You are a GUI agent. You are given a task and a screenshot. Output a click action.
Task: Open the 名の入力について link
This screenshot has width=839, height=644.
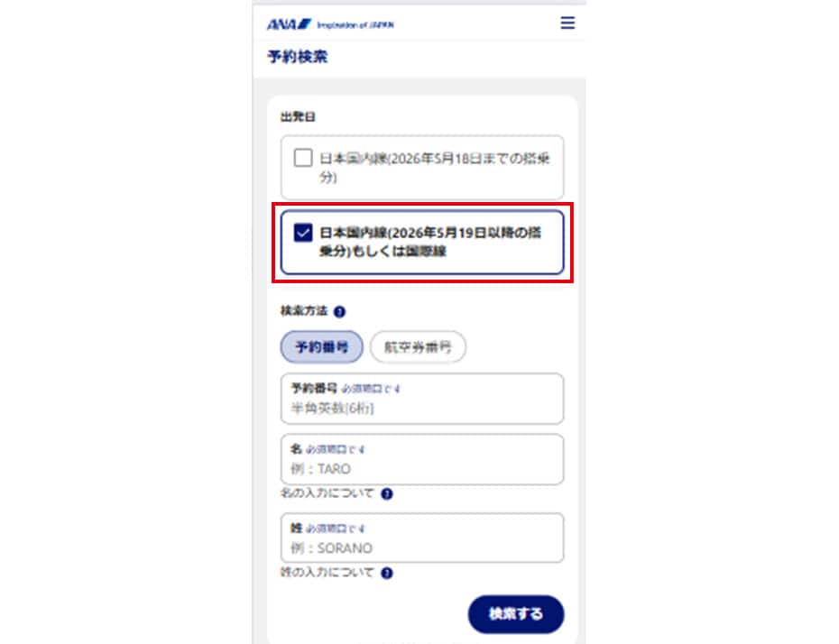click(327, 493)
